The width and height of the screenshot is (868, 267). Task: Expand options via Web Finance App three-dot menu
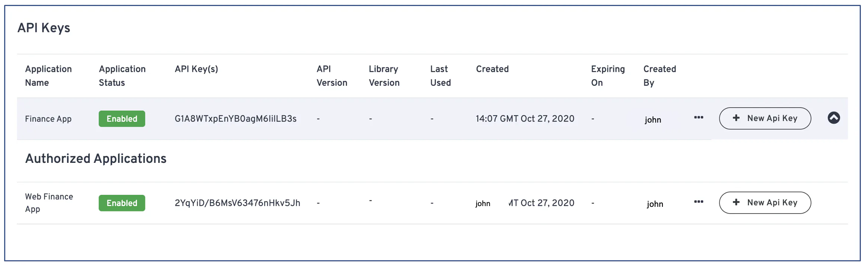(698, 202)
